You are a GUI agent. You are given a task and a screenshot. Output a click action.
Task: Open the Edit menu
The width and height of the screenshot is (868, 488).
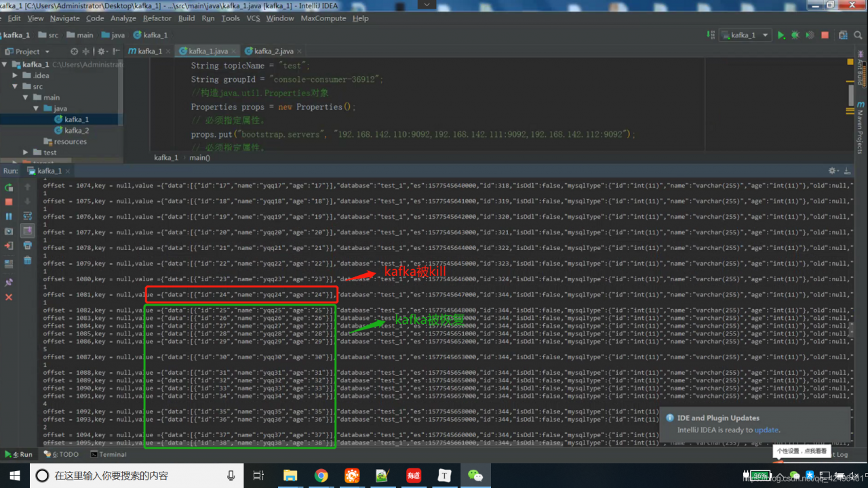[14, 18]
